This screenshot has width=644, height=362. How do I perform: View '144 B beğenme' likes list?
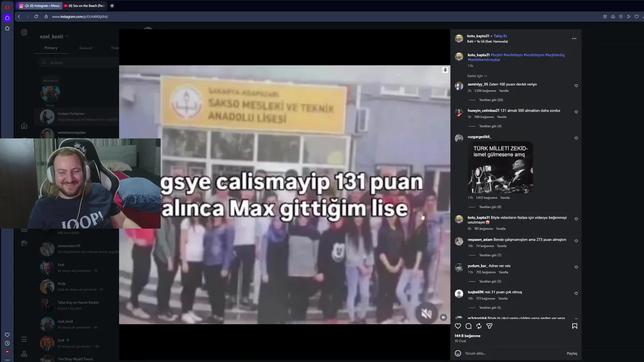467,336
